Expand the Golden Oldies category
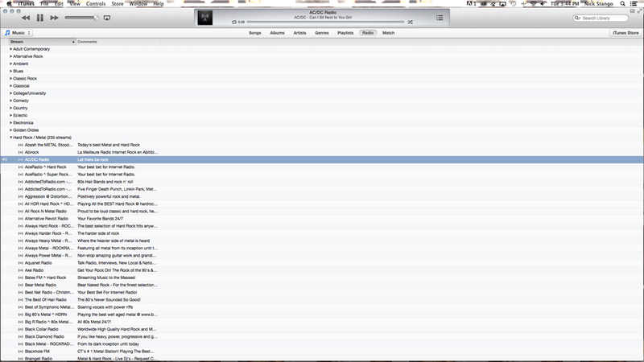This screenshot has height=362, width=644. (x=11, y=130)
